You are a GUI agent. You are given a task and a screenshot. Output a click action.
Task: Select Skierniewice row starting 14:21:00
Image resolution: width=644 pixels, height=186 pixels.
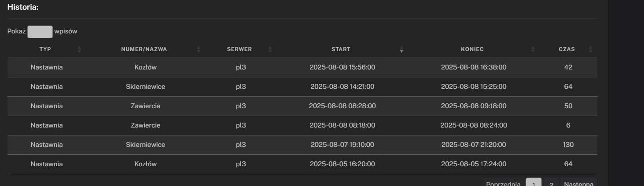302,87
